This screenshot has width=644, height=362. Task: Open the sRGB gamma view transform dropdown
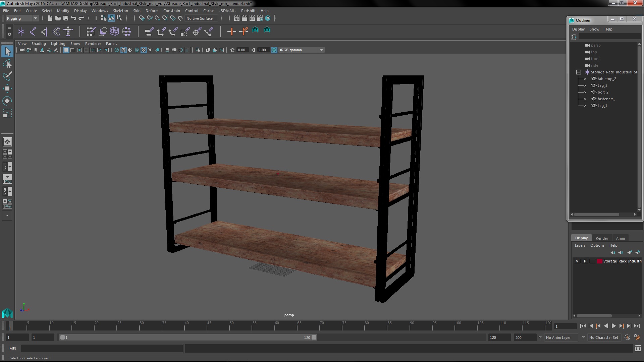click(301, 50)
